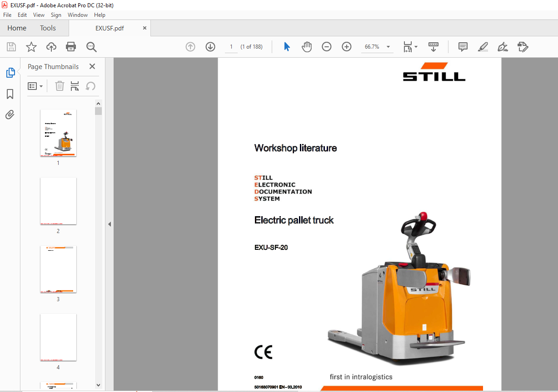Viewport: 558px width, 392px height.
Task: Select page 1 thumbnail
Action: tap(58, 133)
